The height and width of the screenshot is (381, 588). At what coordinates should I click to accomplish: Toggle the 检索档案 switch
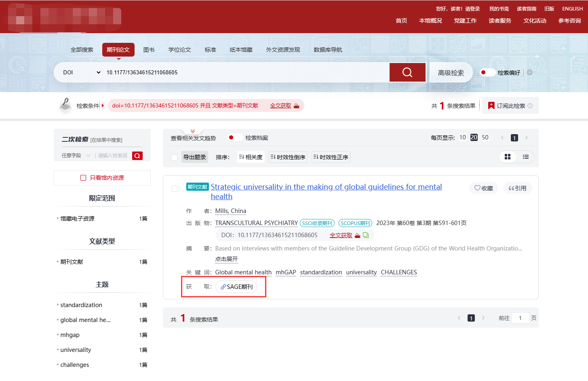[235, 137]
